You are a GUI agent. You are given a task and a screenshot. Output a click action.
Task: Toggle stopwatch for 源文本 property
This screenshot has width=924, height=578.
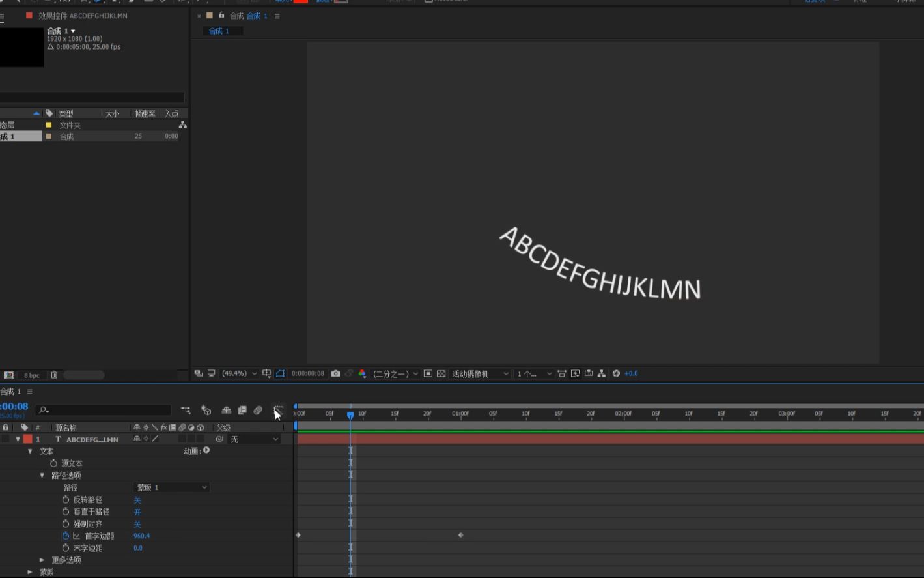point(53,463)
